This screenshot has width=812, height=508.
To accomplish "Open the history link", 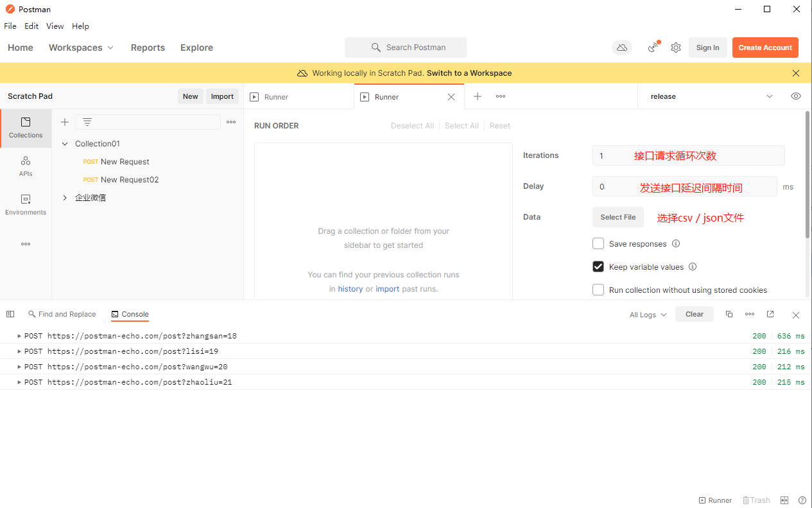I will tap(350, 289).
